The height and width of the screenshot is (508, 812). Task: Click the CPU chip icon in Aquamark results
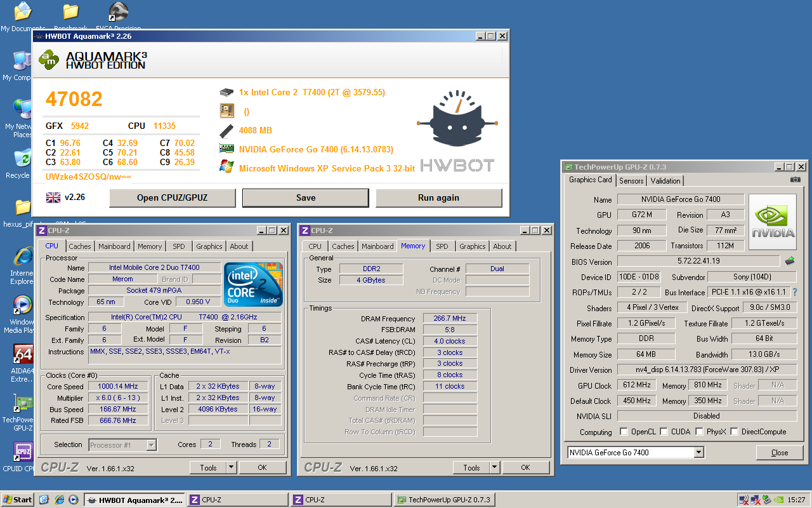(226, 93)
